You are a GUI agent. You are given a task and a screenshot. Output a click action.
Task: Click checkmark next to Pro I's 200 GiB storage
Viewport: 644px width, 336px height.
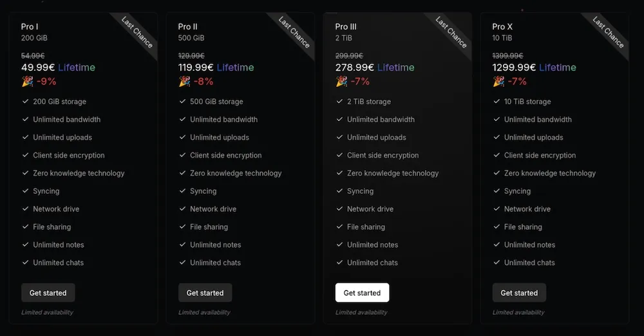26,102
